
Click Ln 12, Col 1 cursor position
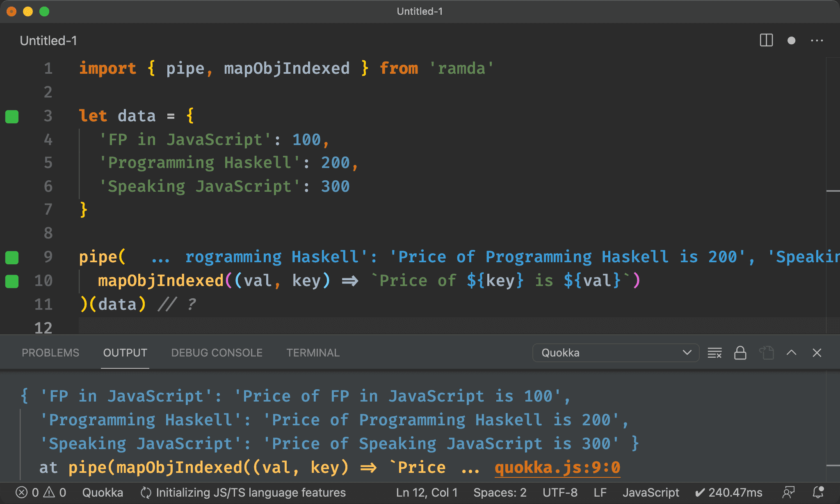coord(427,493)
